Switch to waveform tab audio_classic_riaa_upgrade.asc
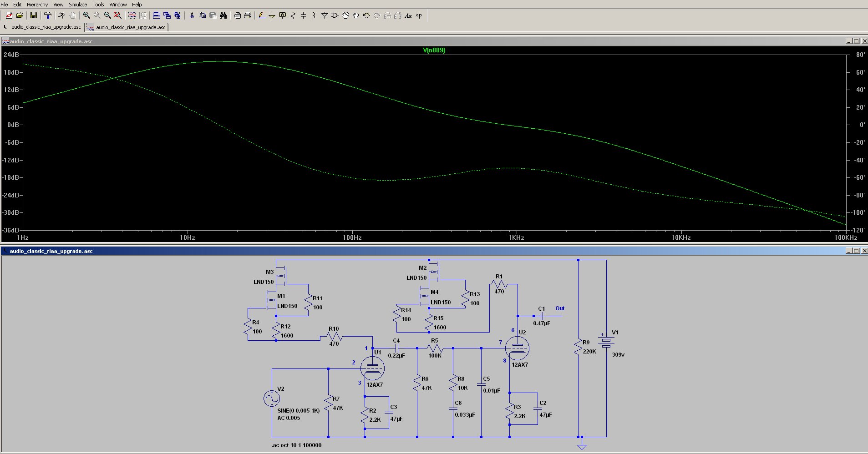This screenshot has height=454, width=868. [127, 27]
